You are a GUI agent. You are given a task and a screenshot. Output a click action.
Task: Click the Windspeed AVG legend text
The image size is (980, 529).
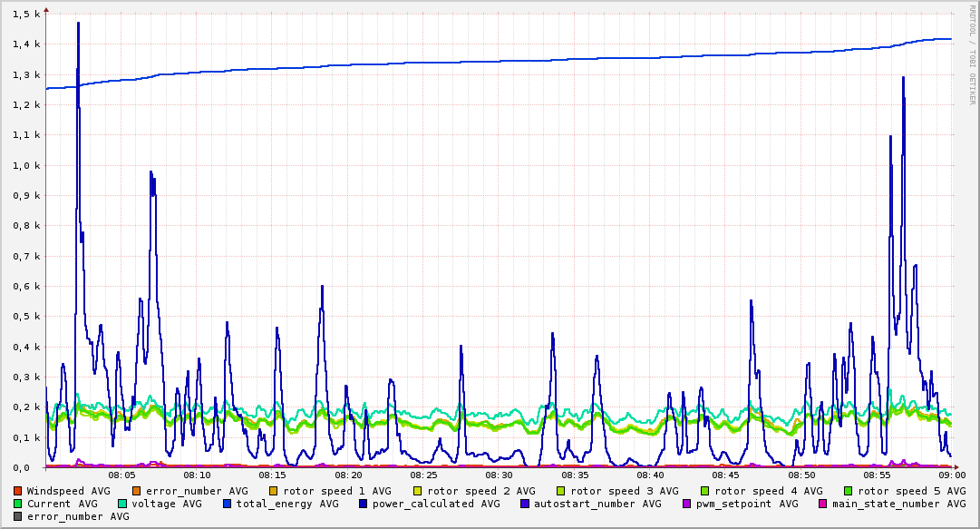[68, 492]
